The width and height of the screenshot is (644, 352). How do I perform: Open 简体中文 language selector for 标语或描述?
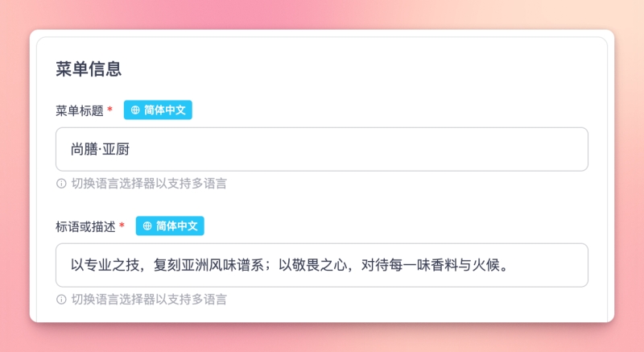(x=170, y=226)
